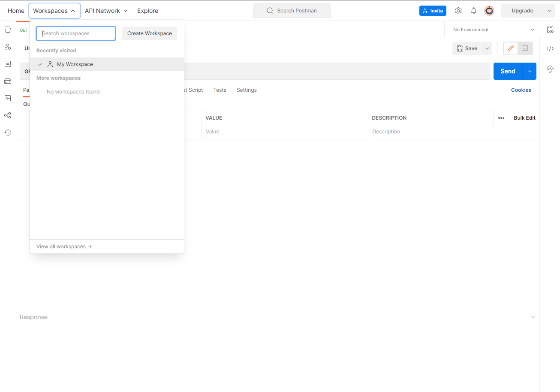Screen dimensions: 560x392
Task: Open the environment quick look icon
Action: 550,30
